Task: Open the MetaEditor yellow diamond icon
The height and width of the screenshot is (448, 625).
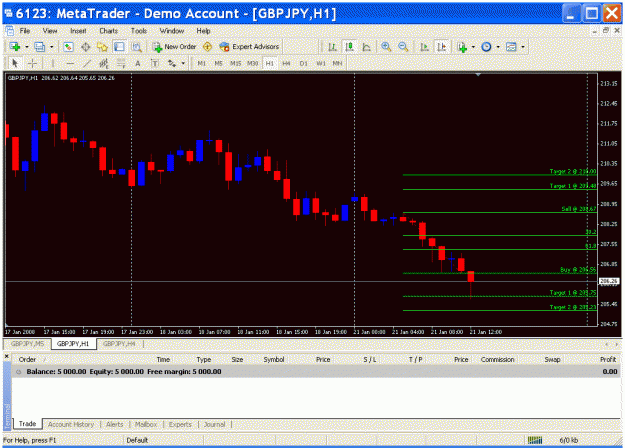Action: pos(207,47)
